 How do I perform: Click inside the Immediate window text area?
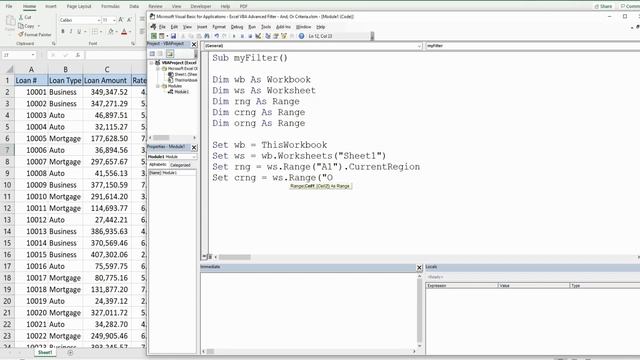click(309, 310)
